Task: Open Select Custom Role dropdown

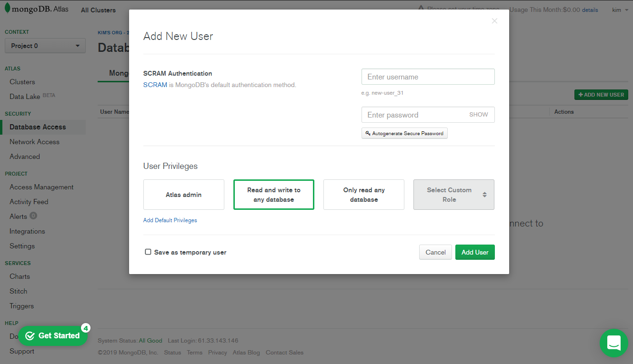Action: point(454,195)
